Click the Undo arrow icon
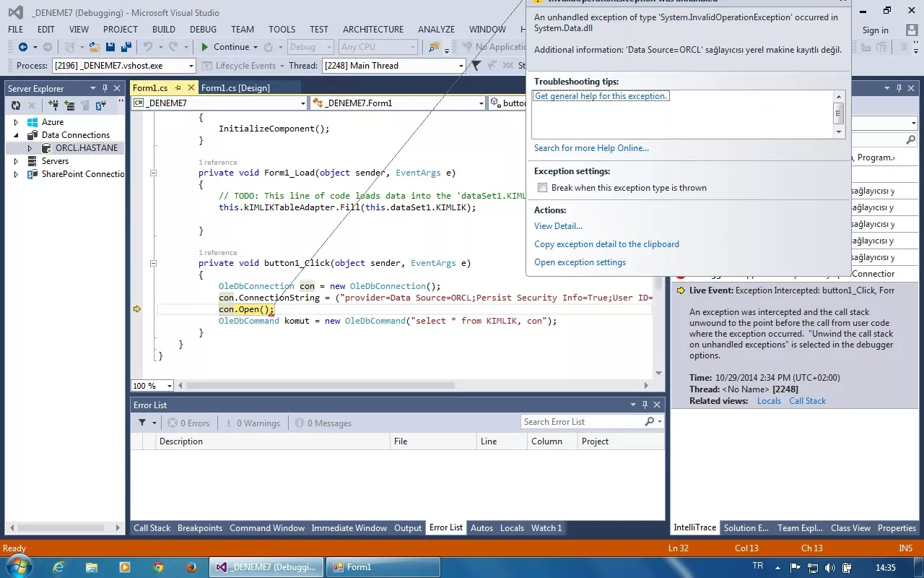Viewport: 924px width, 578px height. tap(147, 47)
